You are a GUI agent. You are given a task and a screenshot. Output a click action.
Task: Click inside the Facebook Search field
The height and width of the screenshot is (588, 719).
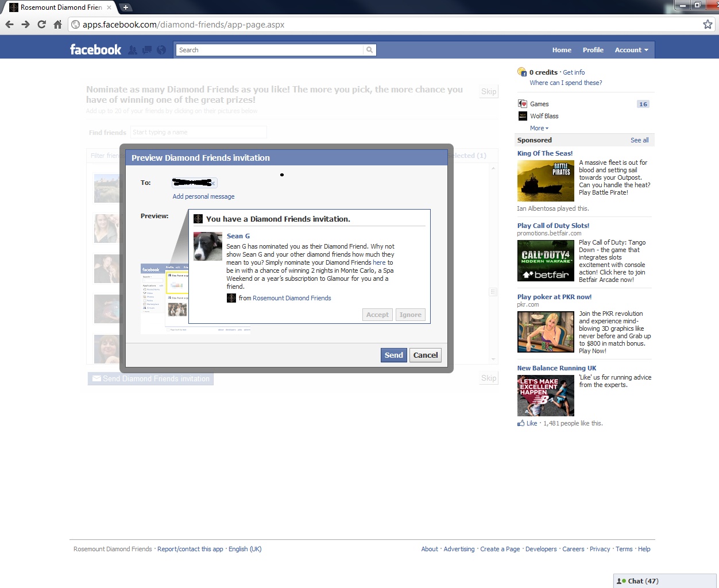click(270, 50)
